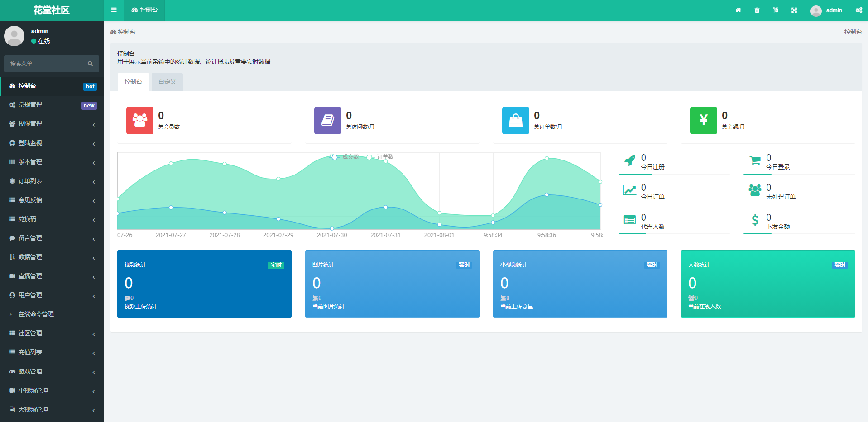
Task: Click the red total members icon
Action: point(139,121)
